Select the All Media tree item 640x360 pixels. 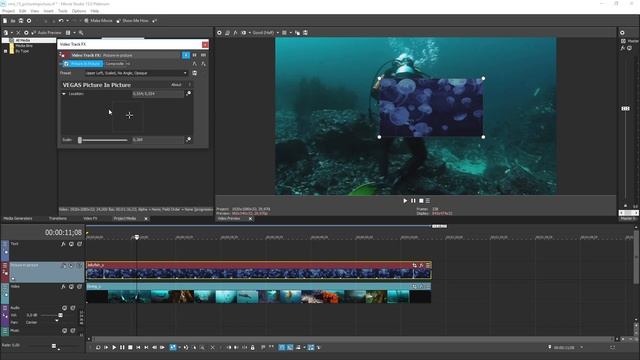click(x=22, y=40)
